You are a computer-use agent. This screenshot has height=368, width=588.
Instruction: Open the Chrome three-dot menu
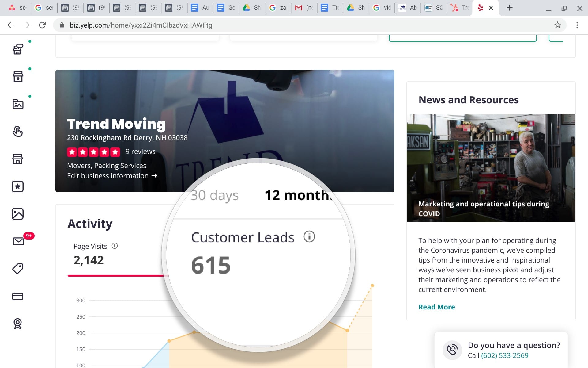[577, 25]
